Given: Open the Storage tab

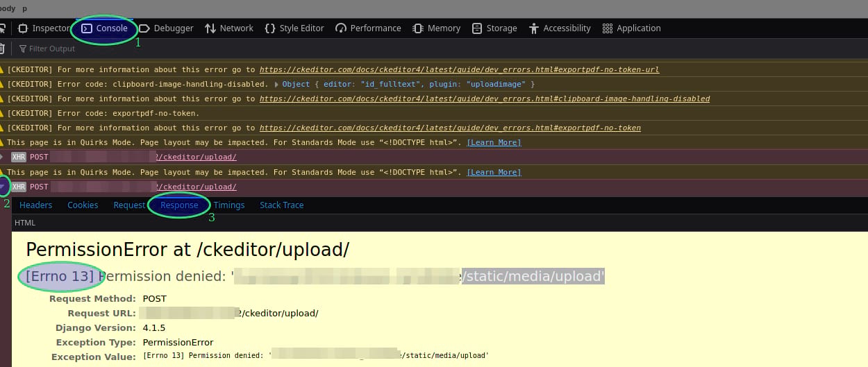Looking at the screenshot, I should pyautogui.click(x=494, y=28).
